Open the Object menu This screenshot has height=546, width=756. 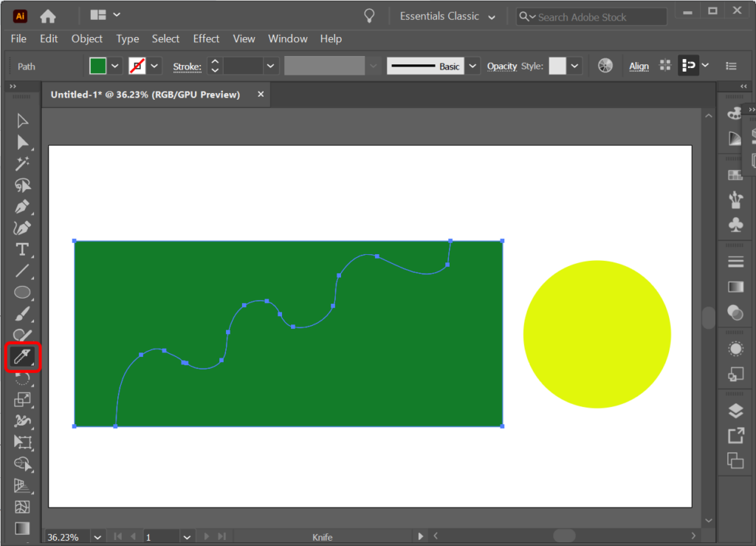click(86, 38)
